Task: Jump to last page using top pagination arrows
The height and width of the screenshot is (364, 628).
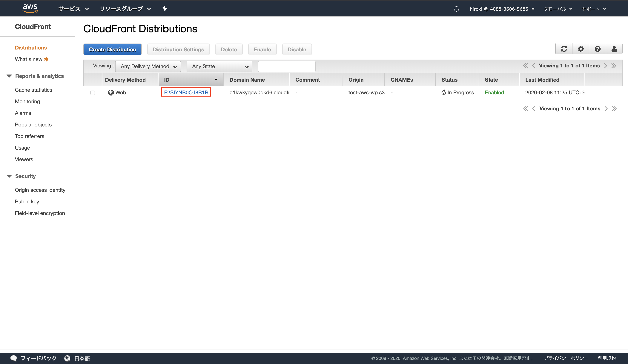Action: coord(614,66)
